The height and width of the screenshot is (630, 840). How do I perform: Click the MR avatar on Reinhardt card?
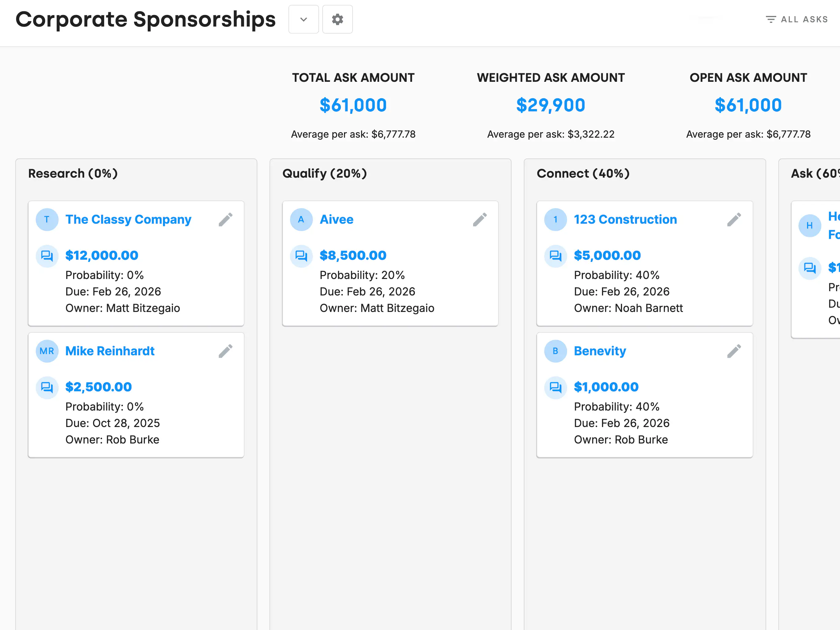[x=47, y=351]
